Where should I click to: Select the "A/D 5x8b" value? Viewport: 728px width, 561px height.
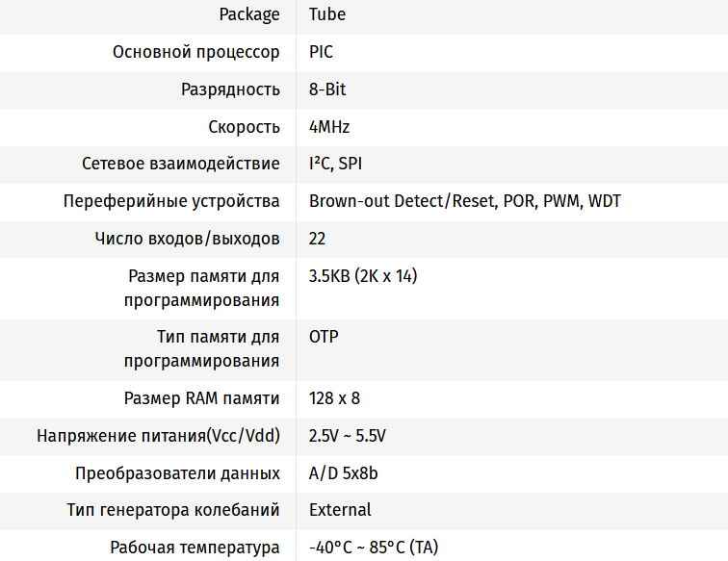pos(343,473)
